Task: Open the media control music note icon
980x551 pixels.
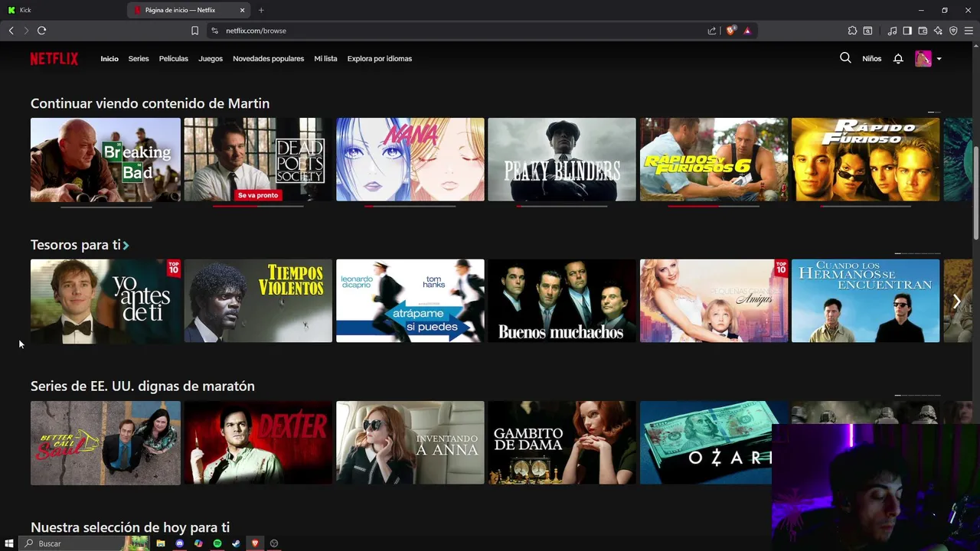Action: click(x=892, y=31)
